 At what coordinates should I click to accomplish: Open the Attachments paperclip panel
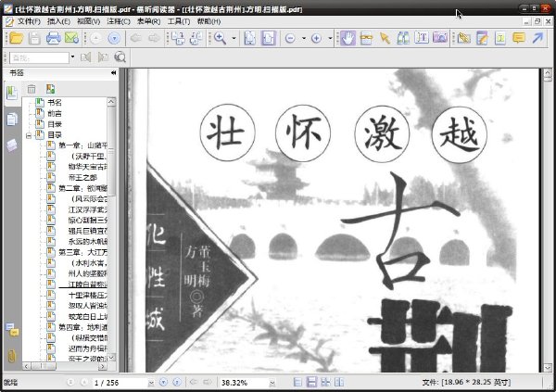pyautogui.click(x=12, y=356)
